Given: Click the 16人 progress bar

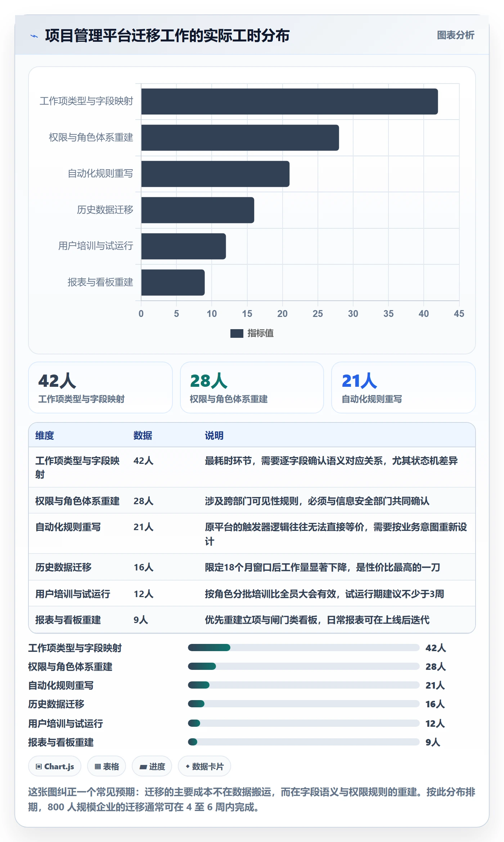Looking at the screenshot, I should [304, 704].
